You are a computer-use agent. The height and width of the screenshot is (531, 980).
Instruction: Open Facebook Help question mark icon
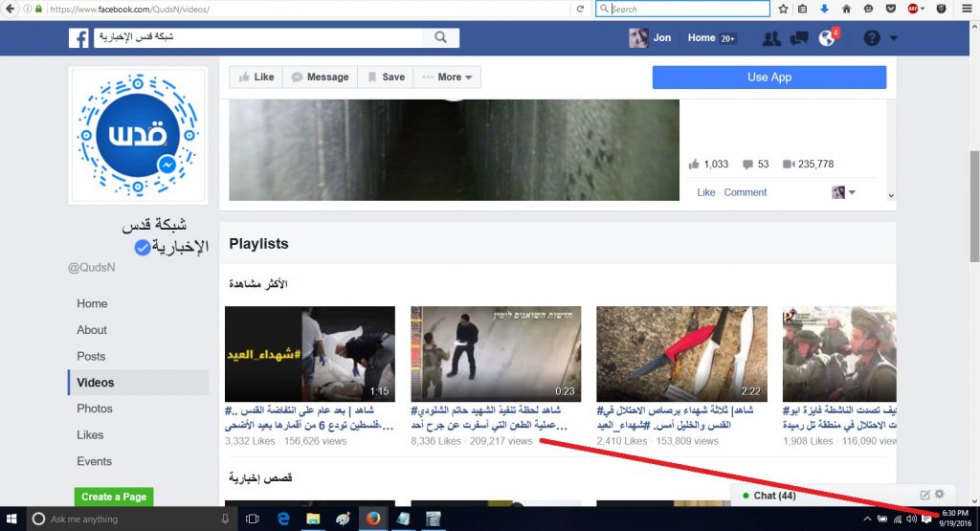[x=872, y=38]
